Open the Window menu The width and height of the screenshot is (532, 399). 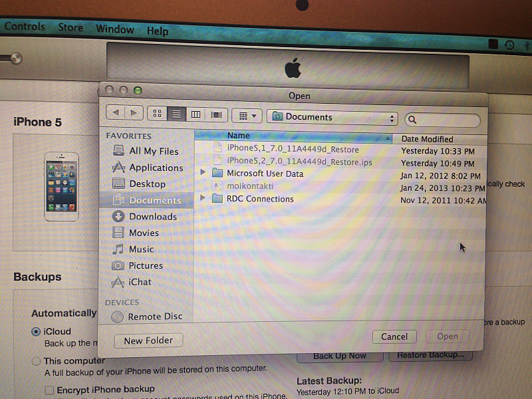[x=114, y=29]
